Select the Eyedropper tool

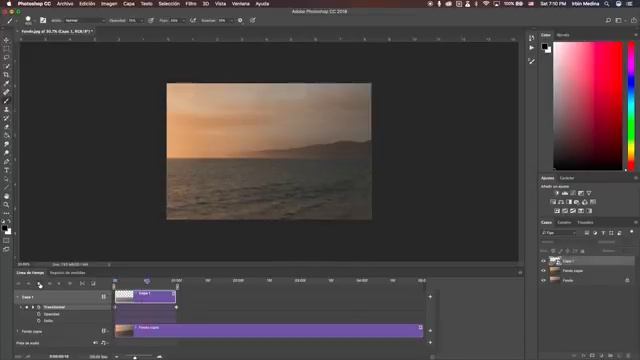pyautogui.click(x=6, y=83)
